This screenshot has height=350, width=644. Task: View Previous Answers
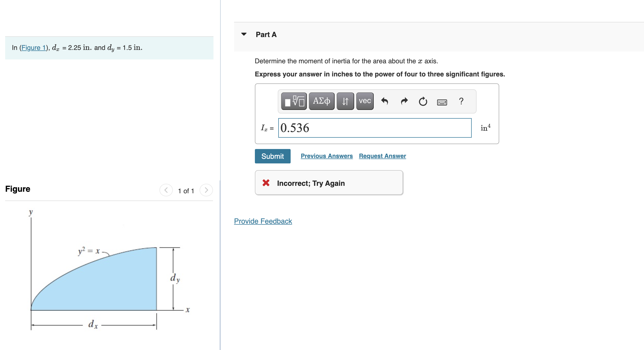click(327, 156)
